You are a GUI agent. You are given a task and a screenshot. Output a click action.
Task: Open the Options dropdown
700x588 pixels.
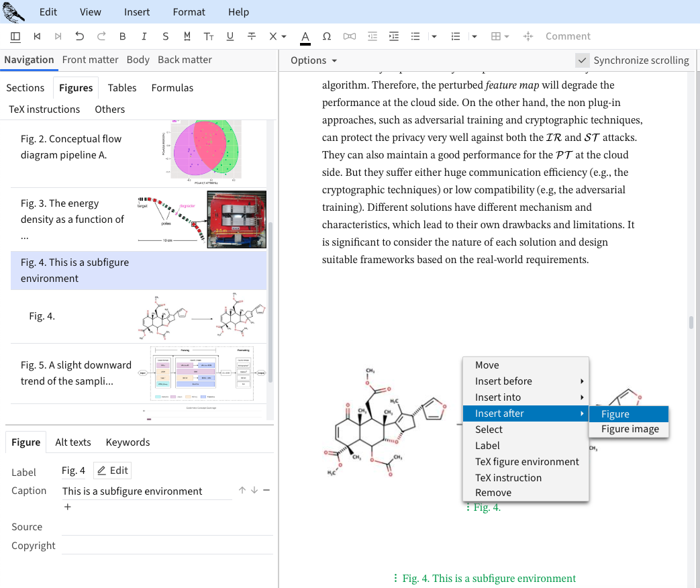(313, 60)
